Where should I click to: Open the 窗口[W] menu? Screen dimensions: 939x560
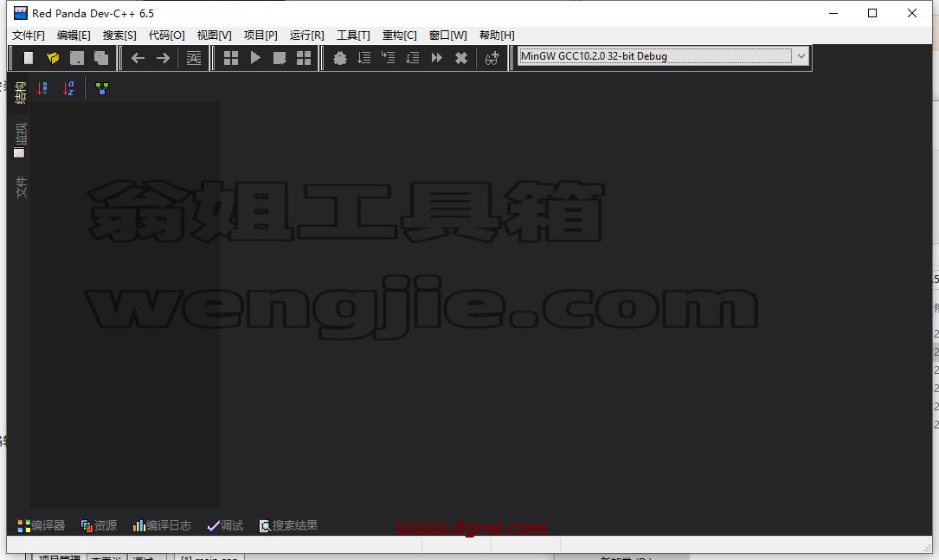coord(448,35)
